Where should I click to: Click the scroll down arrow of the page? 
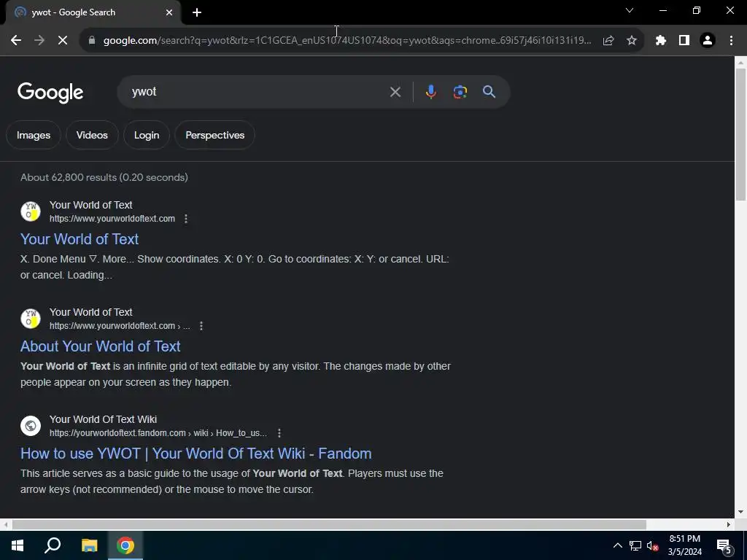pos(740,512)
